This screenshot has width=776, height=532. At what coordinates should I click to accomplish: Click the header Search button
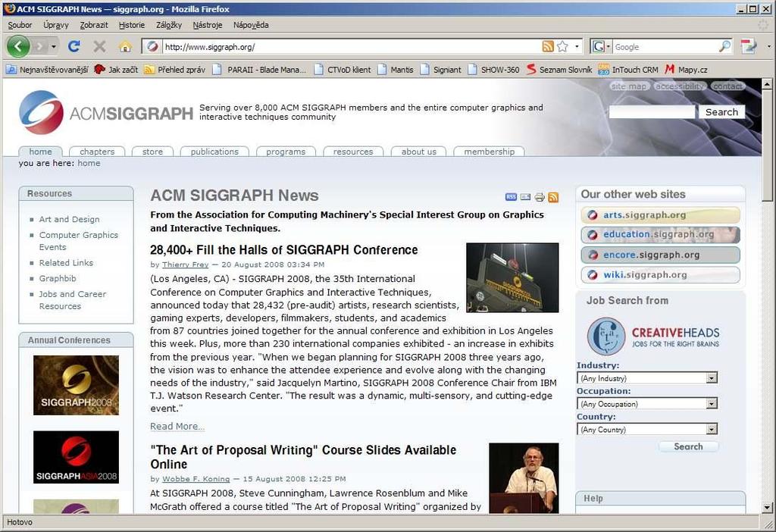pyautogui.click(x=721, y=112)
